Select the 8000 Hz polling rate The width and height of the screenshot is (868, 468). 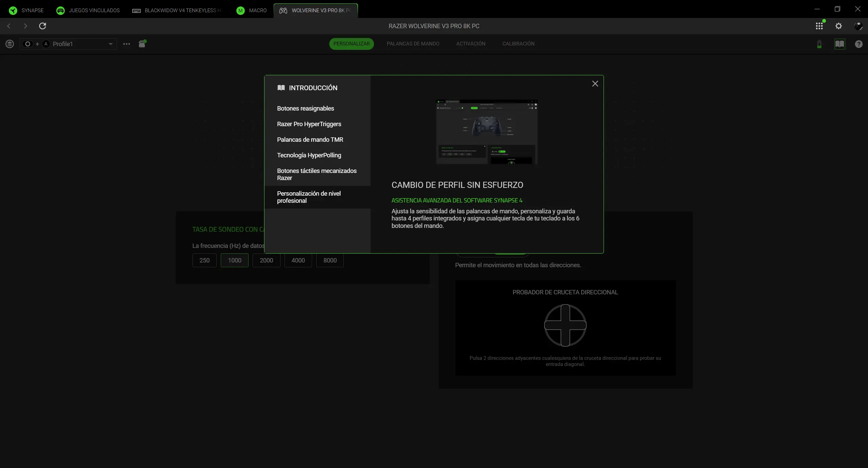click(329, 260)
